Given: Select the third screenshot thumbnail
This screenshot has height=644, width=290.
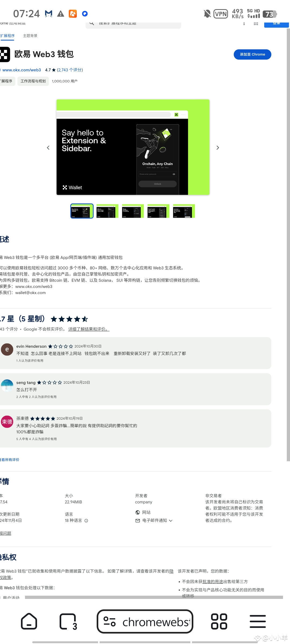Looking at the screenshot, I should point(133,211).
